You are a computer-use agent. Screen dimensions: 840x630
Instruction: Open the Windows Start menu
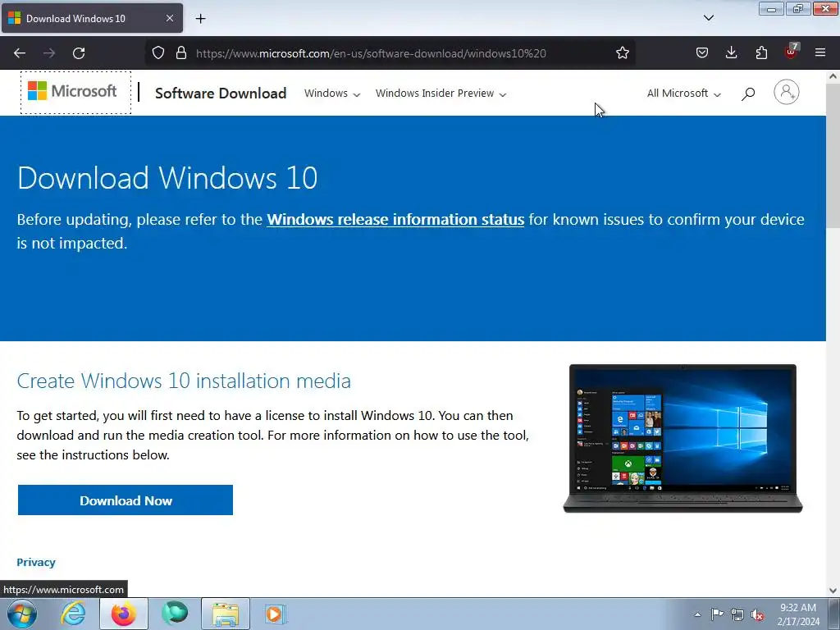coord(22,614)
